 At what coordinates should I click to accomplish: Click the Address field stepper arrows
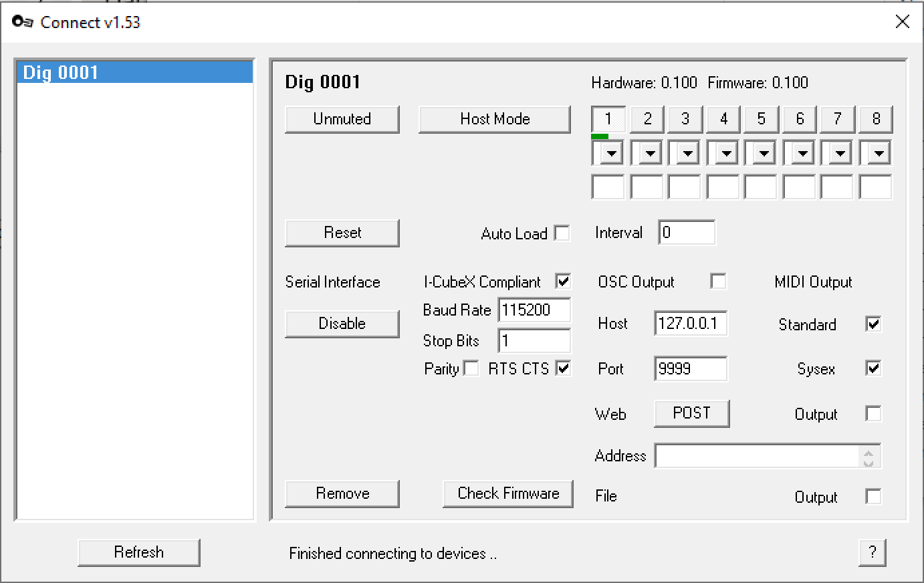pyautogui.click(x=868, y=457)
